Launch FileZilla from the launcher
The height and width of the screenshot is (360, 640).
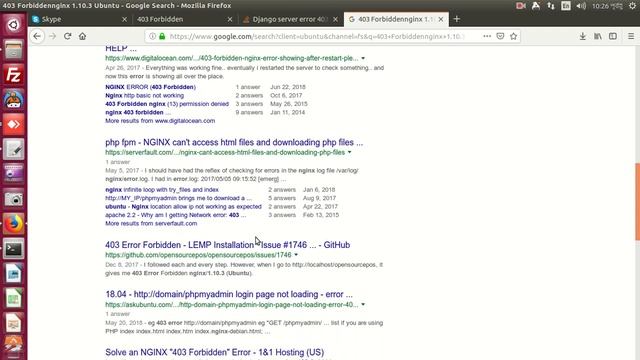[x=13, y=75]
